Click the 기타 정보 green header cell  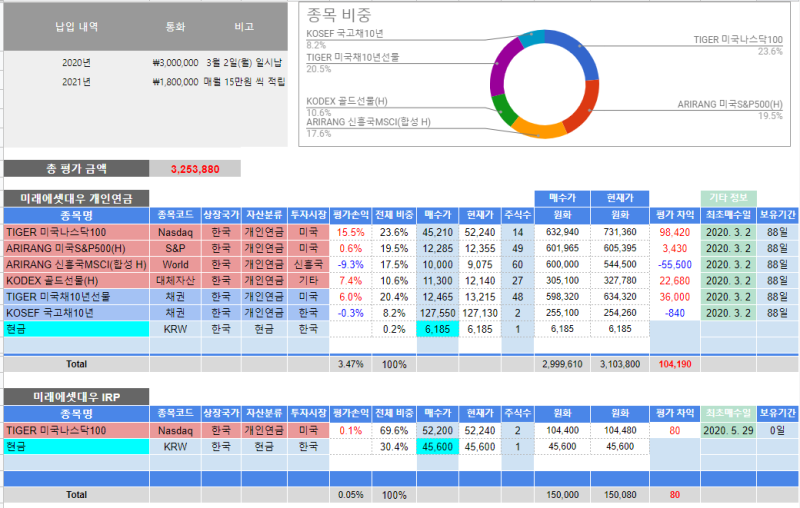coord(728,198)
